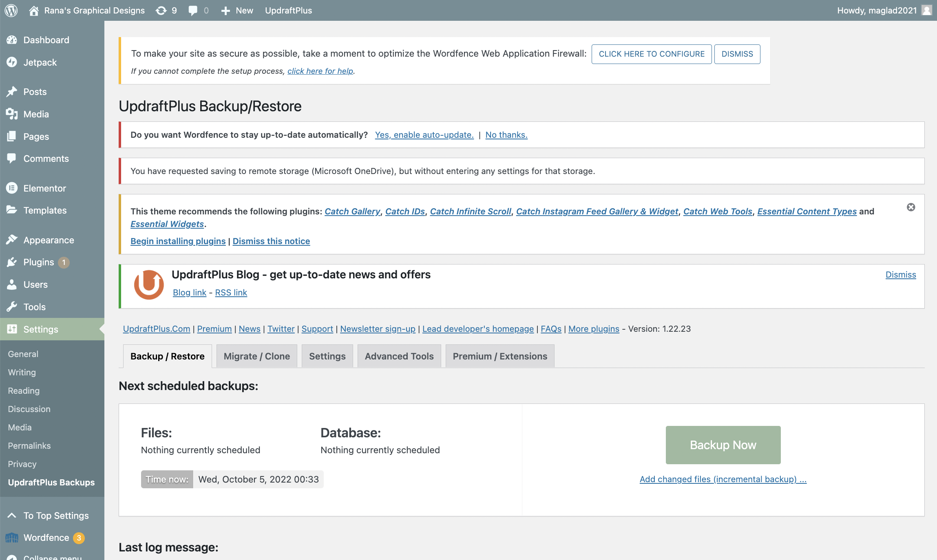Image resolution: width=937 pixels, height=560 pixels.
Task: Click the Posts pushpin icon
Action: coord(12,92)
